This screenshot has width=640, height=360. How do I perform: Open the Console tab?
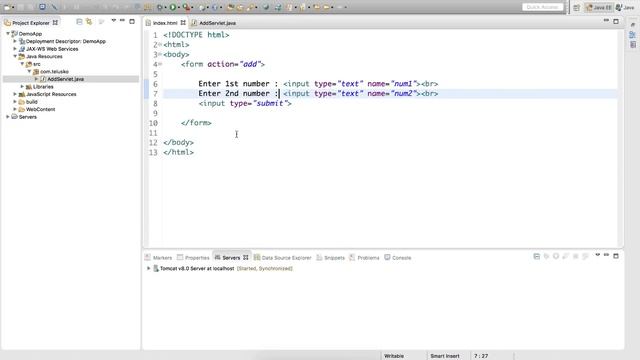point(398,258)
